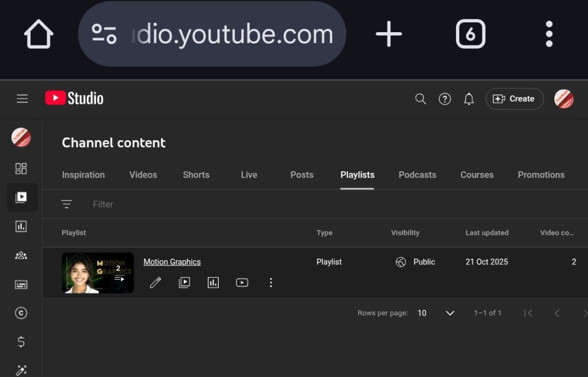Viewport: 588px width, 377px height.
Task: Open the playlist three-dot options menu
Action: (x=270, y=282)
